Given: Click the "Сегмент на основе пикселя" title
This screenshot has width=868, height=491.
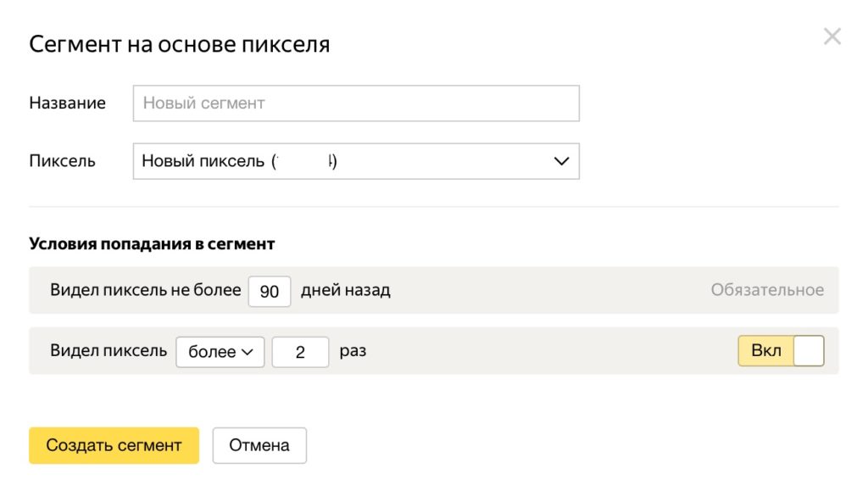Looking at the screenshot, I should point(180,44).
